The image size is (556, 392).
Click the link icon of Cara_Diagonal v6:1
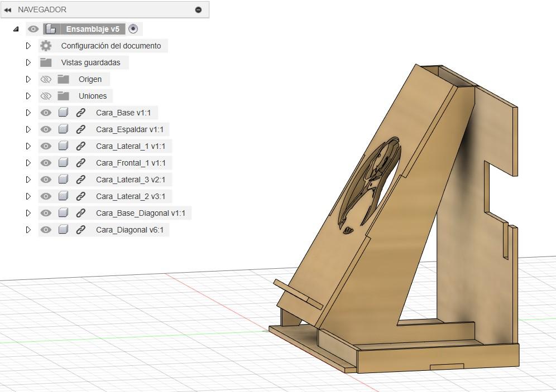80,230
